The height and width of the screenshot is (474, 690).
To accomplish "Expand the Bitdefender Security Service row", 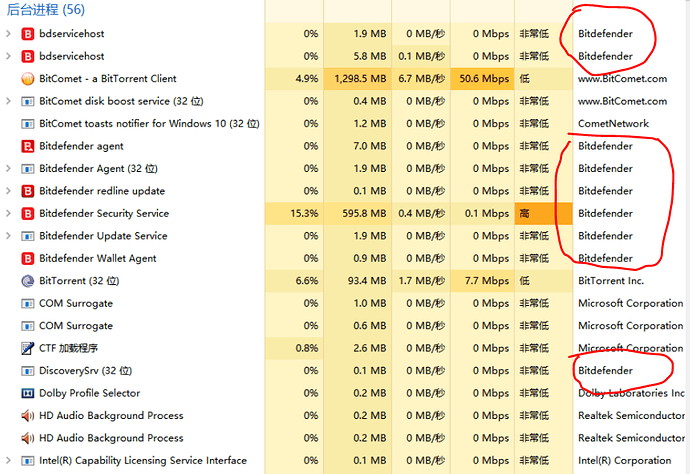I will pos(8,213).
